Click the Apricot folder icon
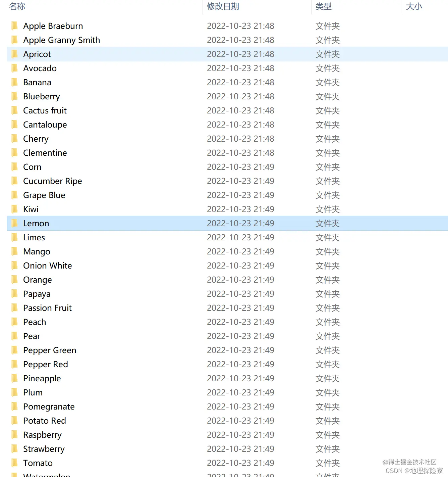Image resolution: width=448 pixels, height=477 pixels. pos(14,54)
